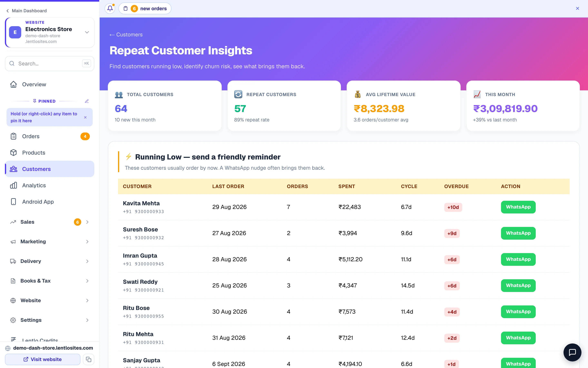Open the notifications bell

(110, 9)
